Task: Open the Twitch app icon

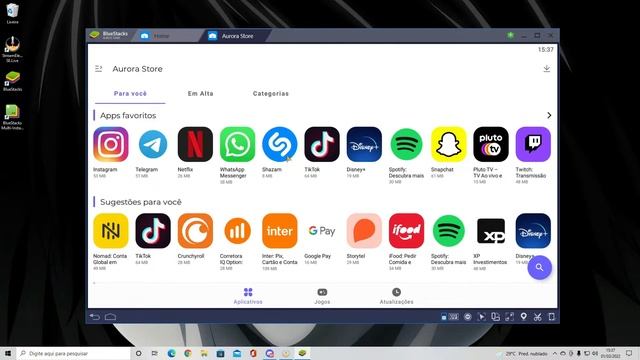Action: (533, 144)
